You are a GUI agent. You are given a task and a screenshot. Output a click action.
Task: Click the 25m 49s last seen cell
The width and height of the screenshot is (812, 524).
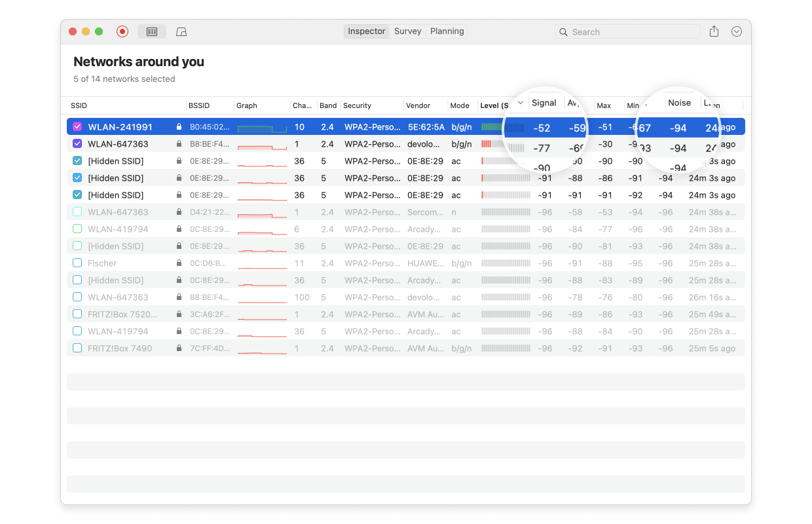pos(712,314)
